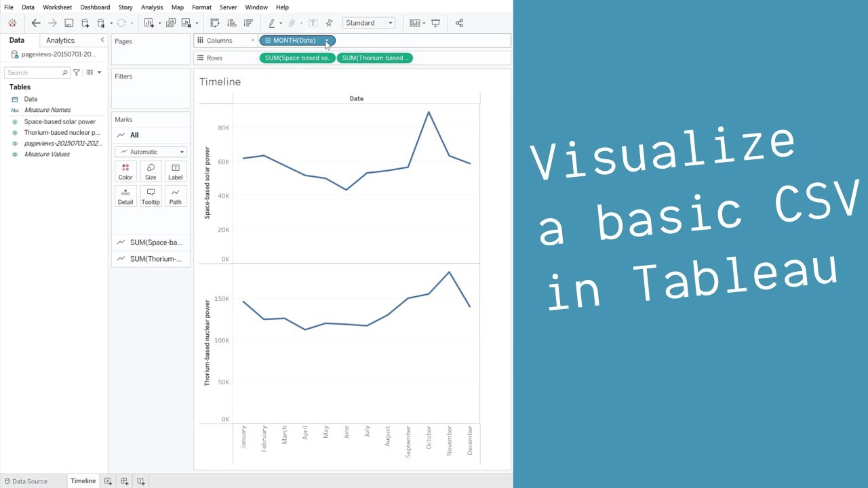Collapse the Data pane with the chevron
The height and width of the screenshot is (488, 868).
(x=102, y=40)
